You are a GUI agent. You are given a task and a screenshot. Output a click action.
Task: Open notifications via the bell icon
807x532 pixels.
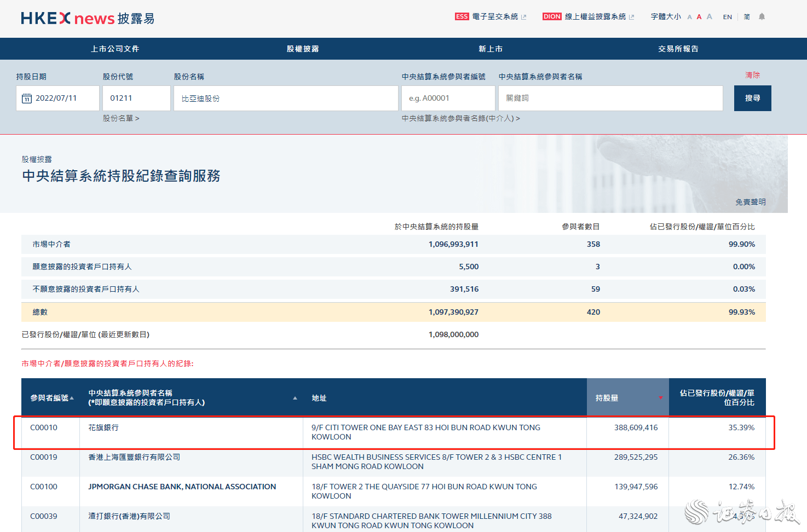pos(762,17)
